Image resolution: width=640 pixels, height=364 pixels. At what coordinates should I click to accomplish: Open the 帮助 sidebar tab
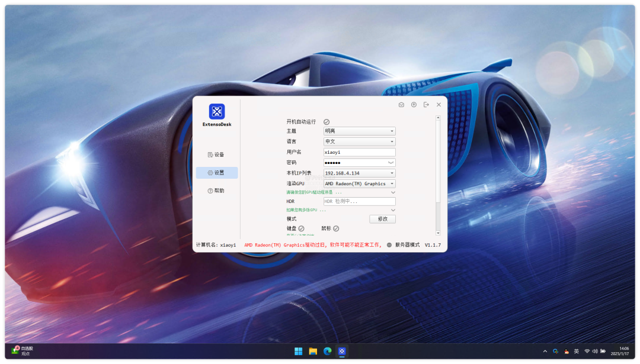(217, 191)
